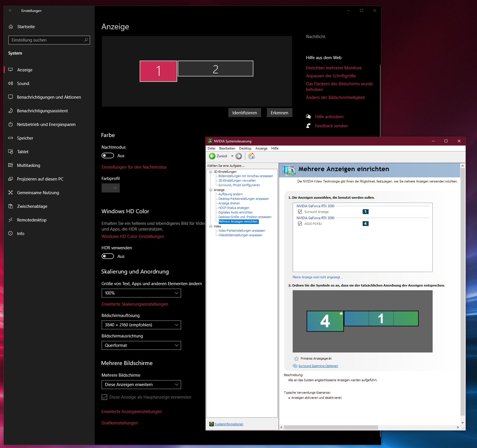Viewport: 477px width, 448px height.
Task: Click the Identifizieren button
Action: [x=245, y=113]
